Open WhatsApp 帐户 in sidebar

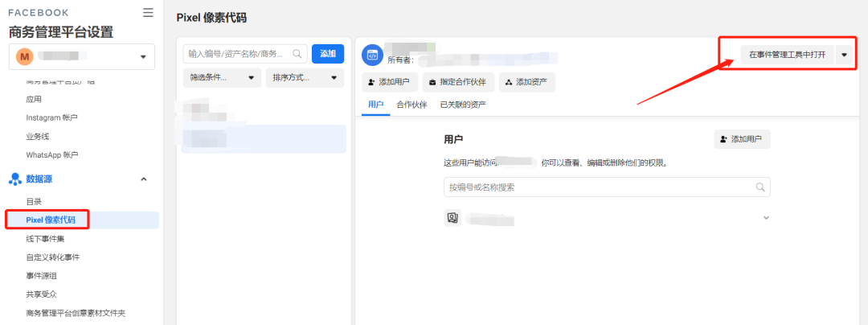click(52, 155)
